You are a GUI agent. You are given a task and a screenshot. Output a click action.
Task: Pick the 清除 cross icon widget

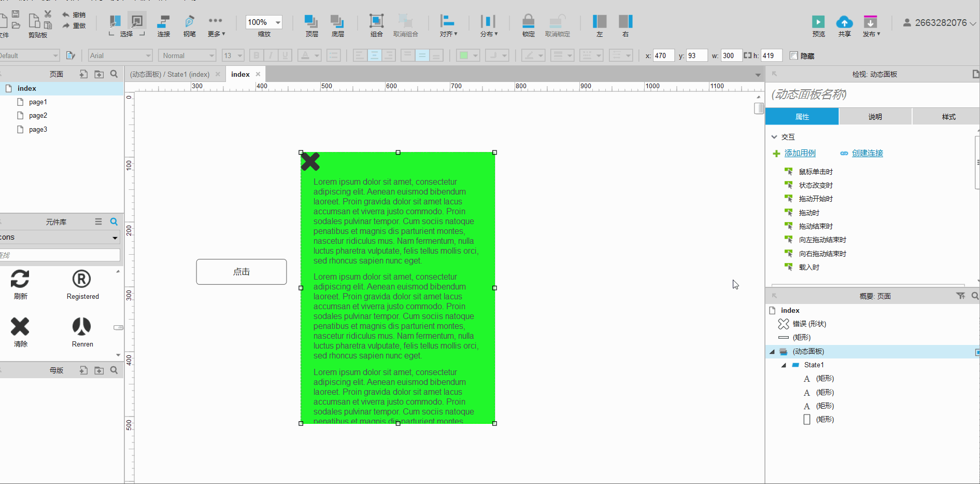point(20,327)
